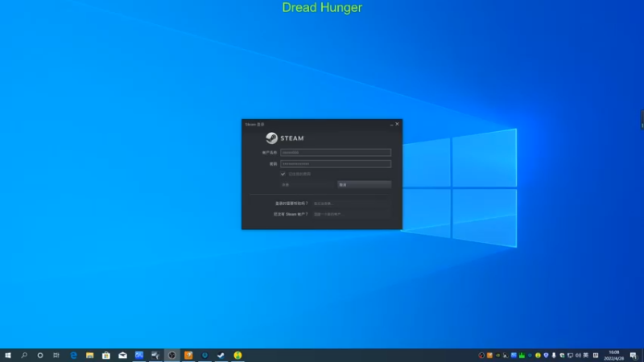Image resolution: width=644 pixels, height=362 pixels.
Task: Switch to OBS Studio on taskbar
Action: pos(171,356)
